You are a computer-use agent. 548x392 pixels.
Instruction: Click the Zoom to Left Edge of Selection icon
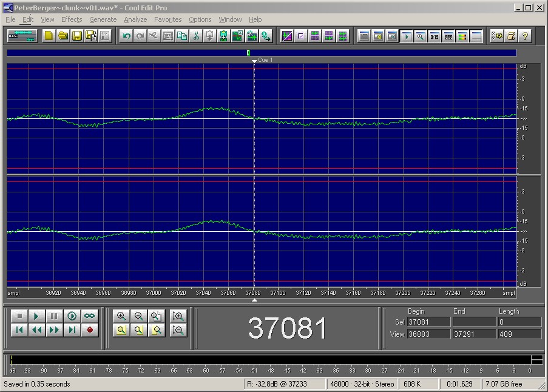[139, 330]
